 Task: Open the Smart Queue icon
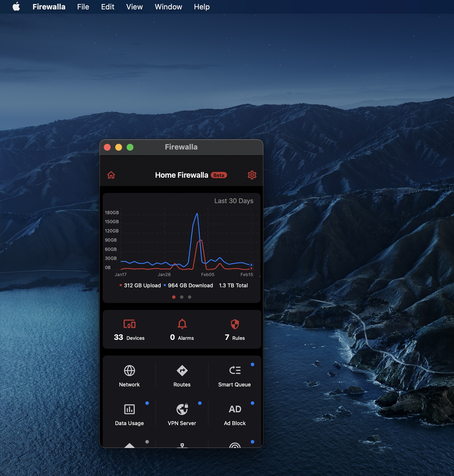(x=235, y=370)
